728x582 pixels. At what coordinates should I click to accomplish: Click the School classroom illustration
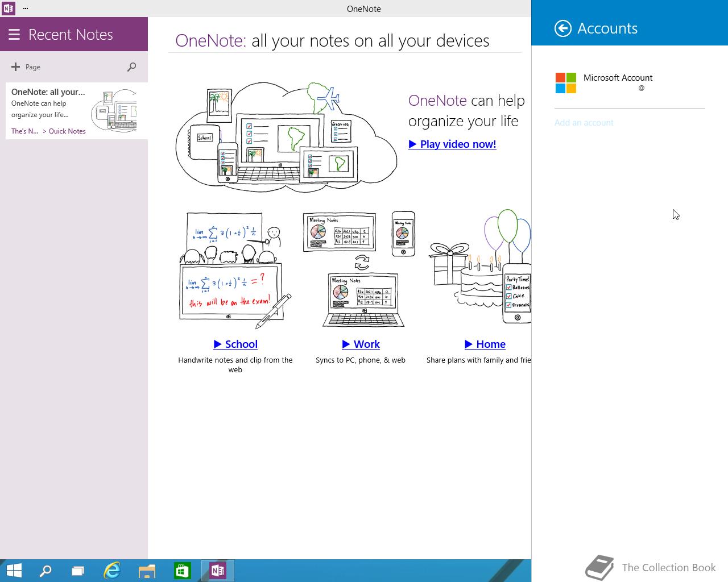[235, 271]
